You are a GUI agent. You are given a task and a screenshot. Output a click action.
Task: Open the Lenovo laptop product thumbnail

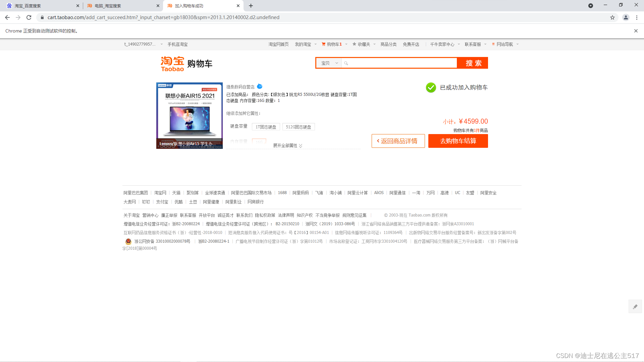click(190, 116)
